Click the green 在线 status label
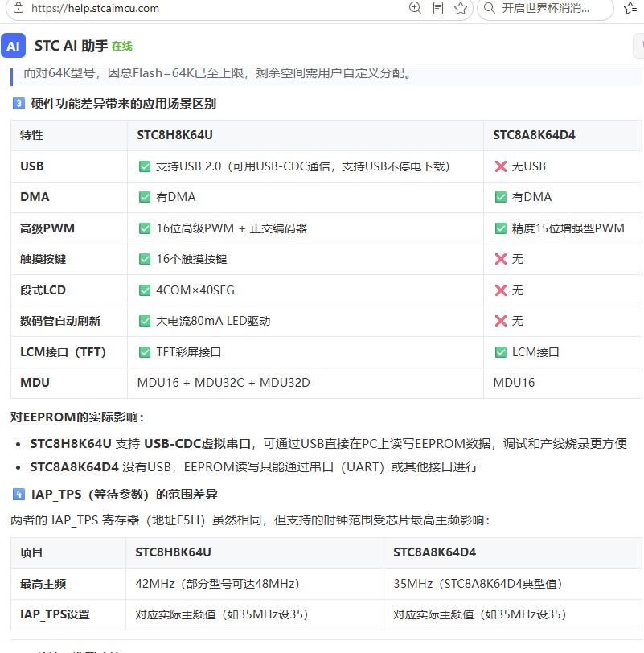644x653 pixels. [x=122, y=46]
